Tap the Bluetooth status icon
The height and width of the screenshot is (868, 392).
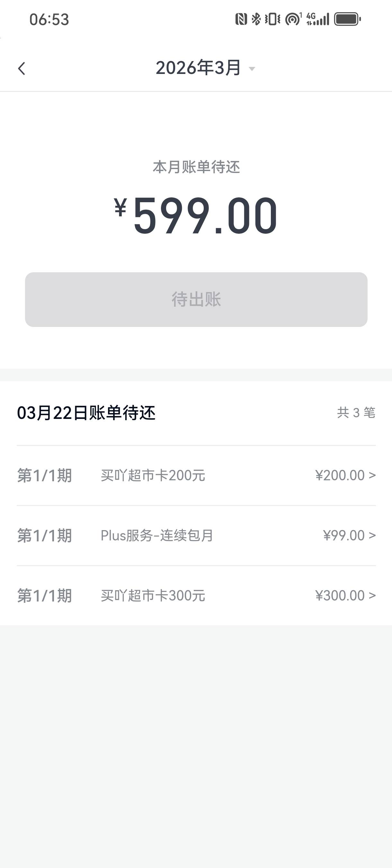[256, 19]
